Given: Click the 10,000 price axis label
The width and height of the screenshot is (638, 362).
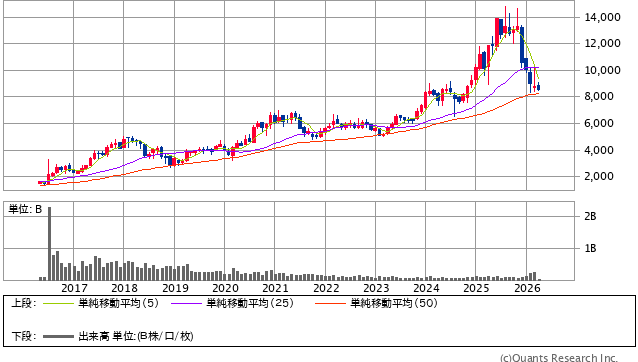Looking at the screenshot, I should click(602, 70).
